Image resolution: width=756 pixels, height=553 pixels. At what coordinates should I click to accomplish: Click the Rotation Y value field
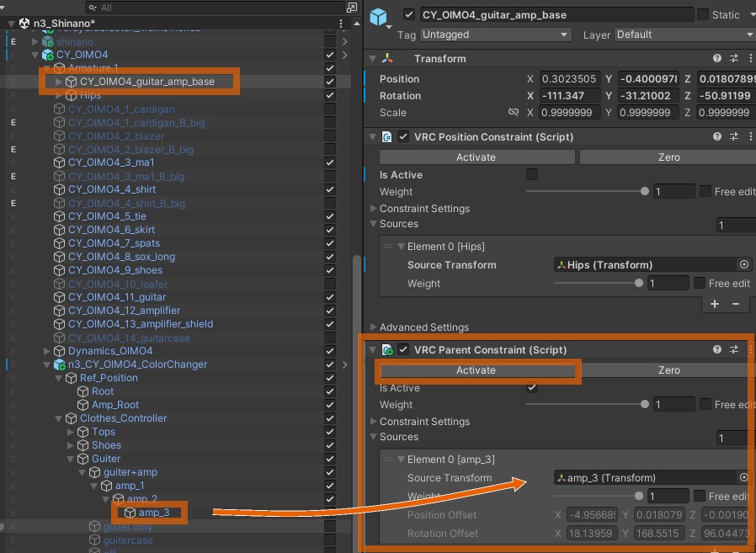pyautogui.click(x=648, y=95)
